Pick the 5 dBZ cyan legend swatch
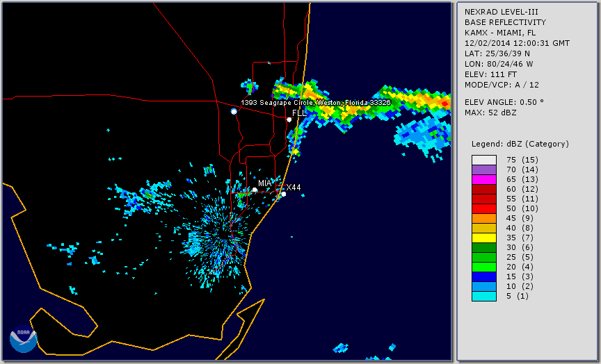 [x=484, y=296]
